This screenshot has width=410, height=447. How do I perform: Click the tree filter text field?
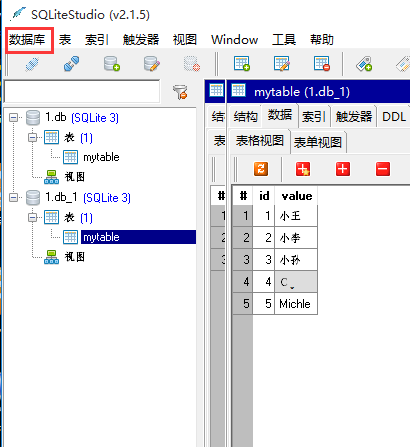(82, 92)
